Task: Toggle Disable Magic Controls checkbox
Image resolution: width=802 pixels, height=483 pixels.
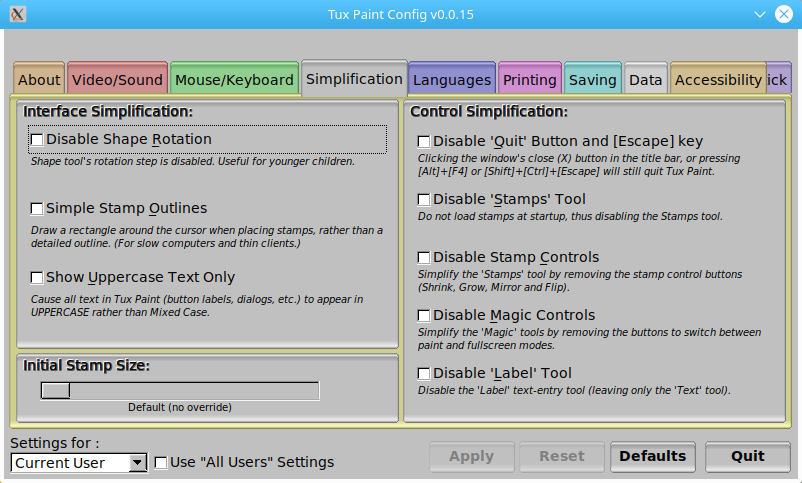Action: pos(424,316)
